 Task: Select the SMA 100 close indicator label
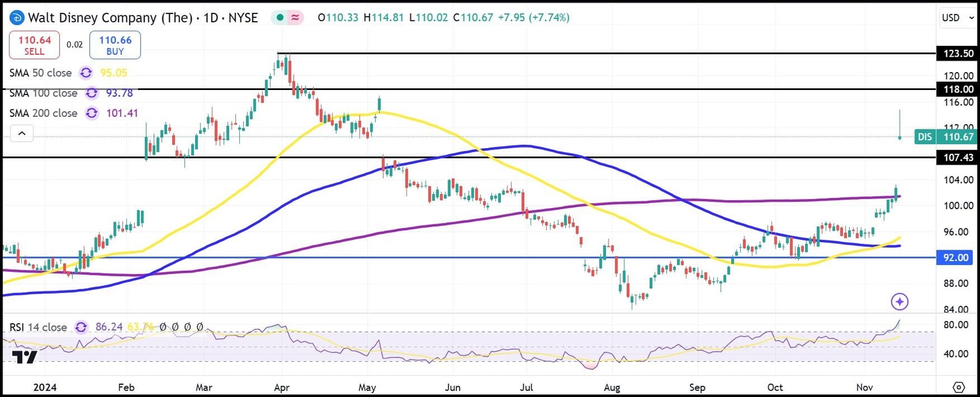coord(43,93)
